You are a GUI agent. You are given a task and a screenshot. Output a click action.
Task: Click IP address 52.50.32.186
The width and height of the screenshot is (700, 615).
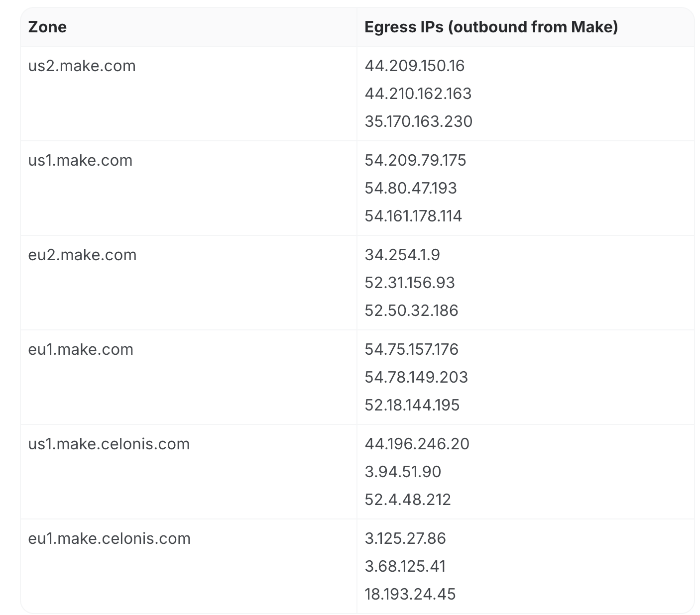pos(411,310)
